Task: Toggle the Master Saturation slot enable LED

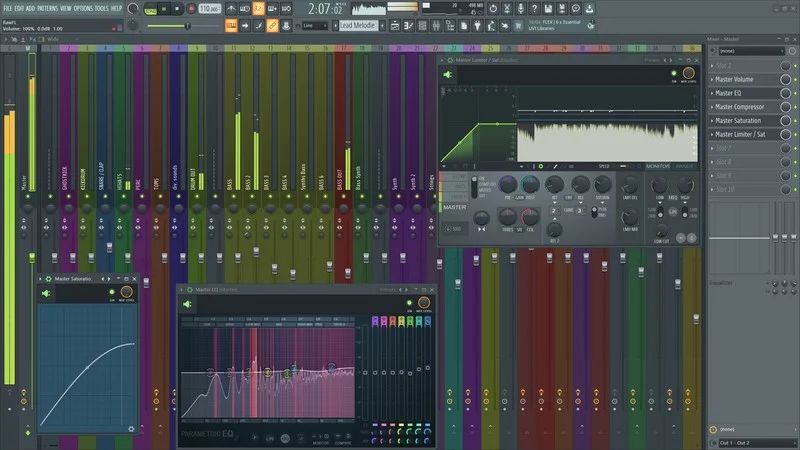Action: [x=795, y=121]
